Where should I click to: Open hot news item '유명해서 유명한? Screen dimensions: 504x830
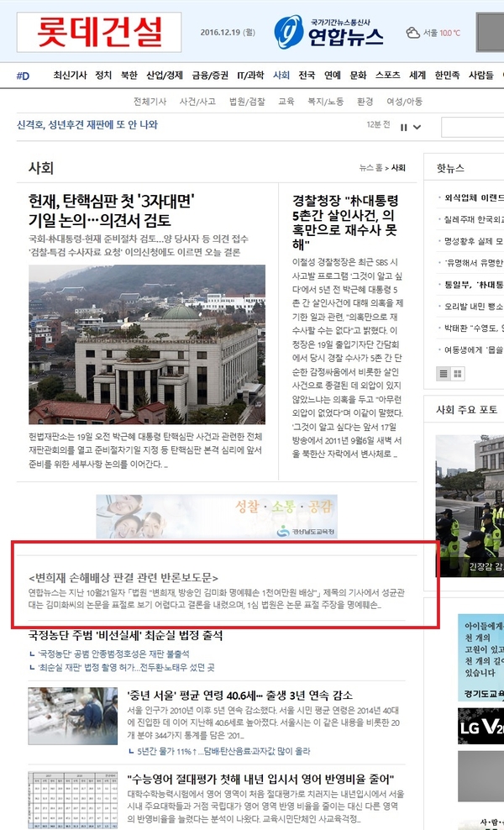[x=475, y=263]
